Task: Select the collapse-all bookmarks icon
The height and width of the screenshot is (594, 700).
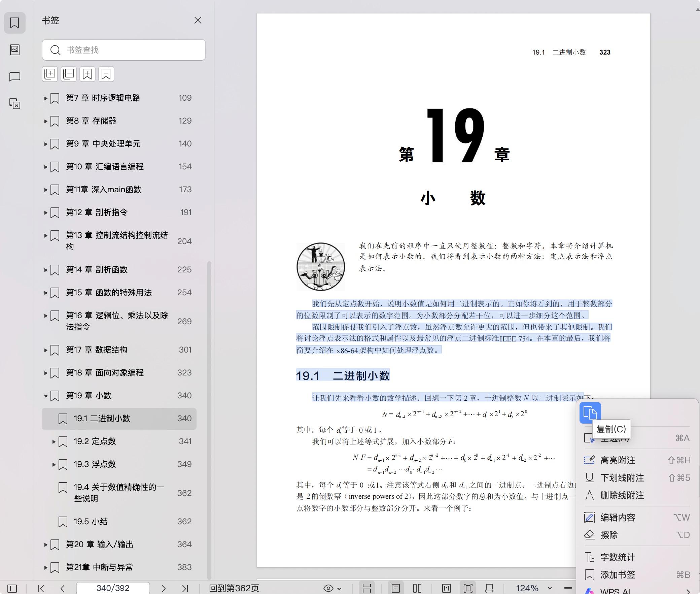Action: click(x=68, y=74)
